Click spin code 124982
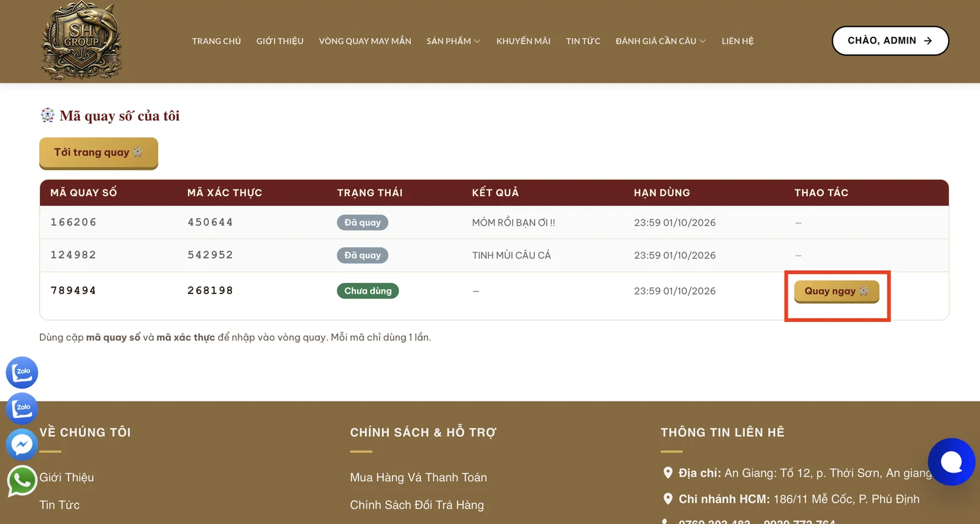 point(73,254)
